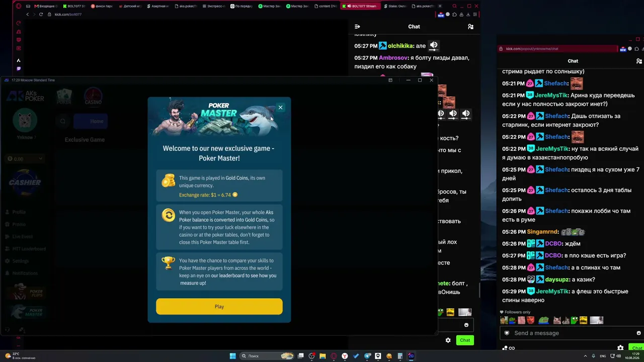Open the Opera Easy Setup menu icon
This screenshot has width=644, height=362.
[475, 15]
